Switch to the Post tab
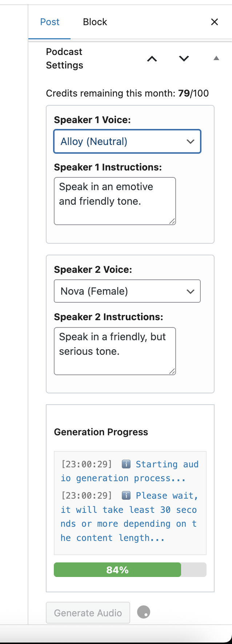The width and height of the screenshot is (232, 644). click(49, 22)
